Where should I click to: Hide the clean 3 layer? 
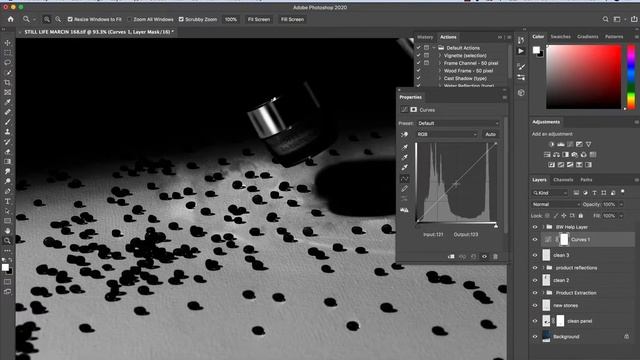(535, 255)
